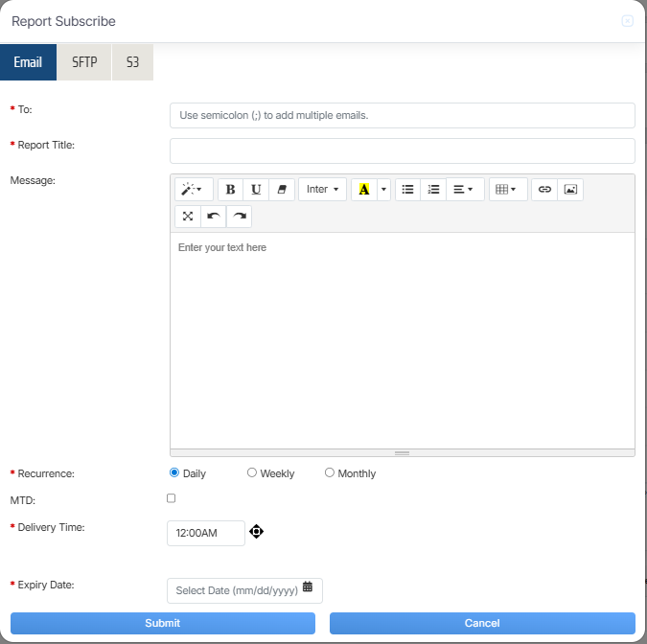The width and height of the screenshot is (647, 644).
Task: Enable the MTD checkbox
Action: [x=172, y=498]
